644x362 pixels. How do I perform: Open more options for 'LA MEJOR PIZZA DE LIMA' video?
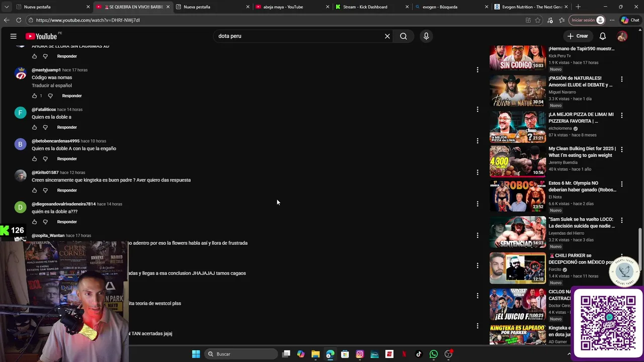pyautogui.click(x=622, y=115)
